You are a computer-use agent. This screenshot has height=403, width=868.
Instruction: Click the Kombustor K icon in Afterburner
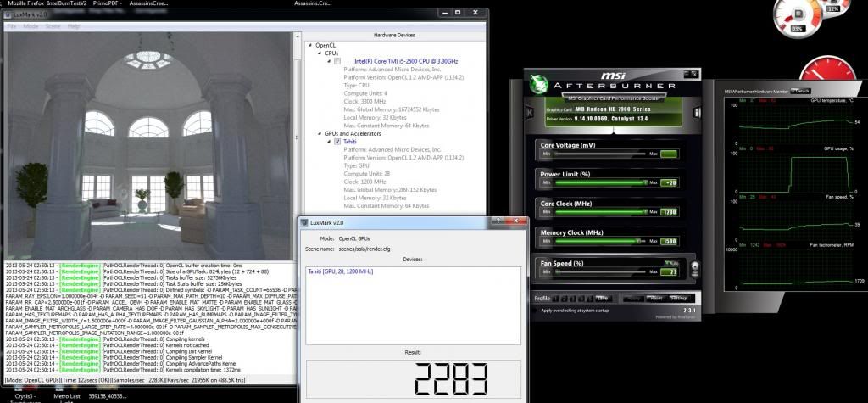(531, 112)
